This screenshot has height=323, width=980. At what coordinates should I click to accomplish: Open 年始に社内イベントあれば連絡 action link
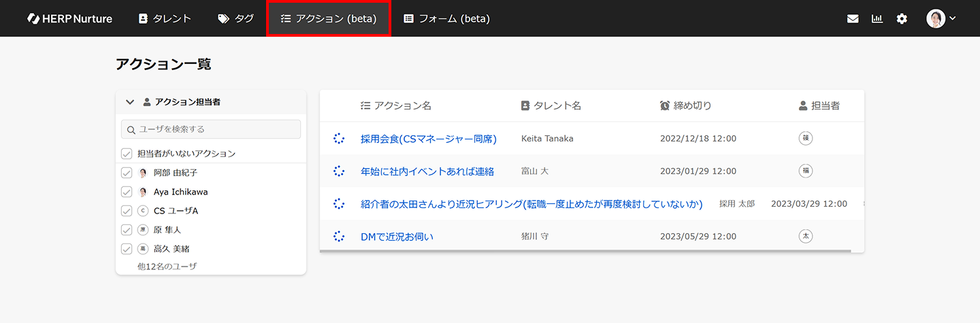427,171
